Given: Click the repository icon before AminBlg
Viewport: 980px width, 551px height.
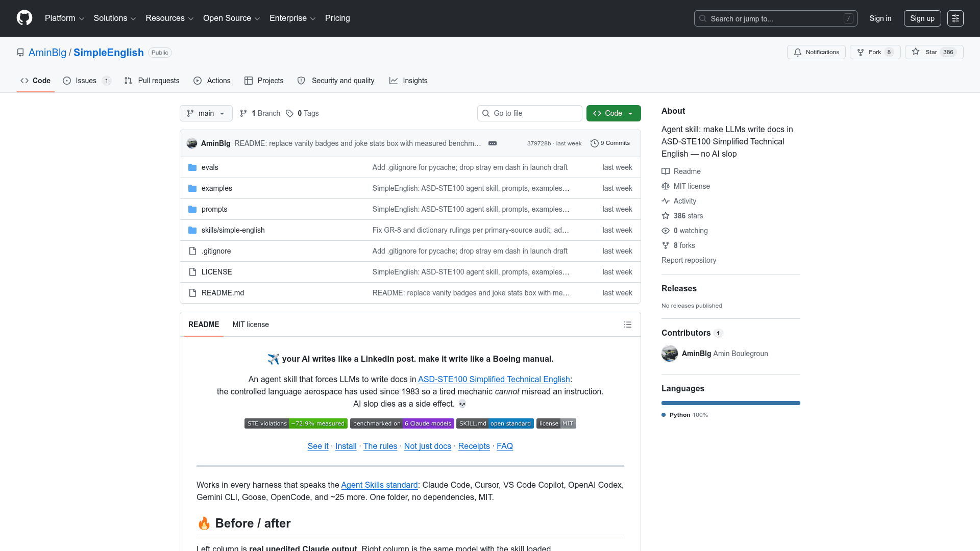Looking at the screenshot, I should click(20, 53).
